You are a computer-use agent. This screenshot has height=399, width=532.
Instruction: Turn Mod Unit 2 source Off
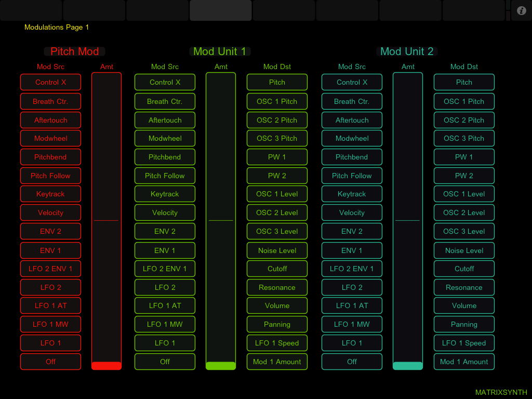click(x=352, y=362)
